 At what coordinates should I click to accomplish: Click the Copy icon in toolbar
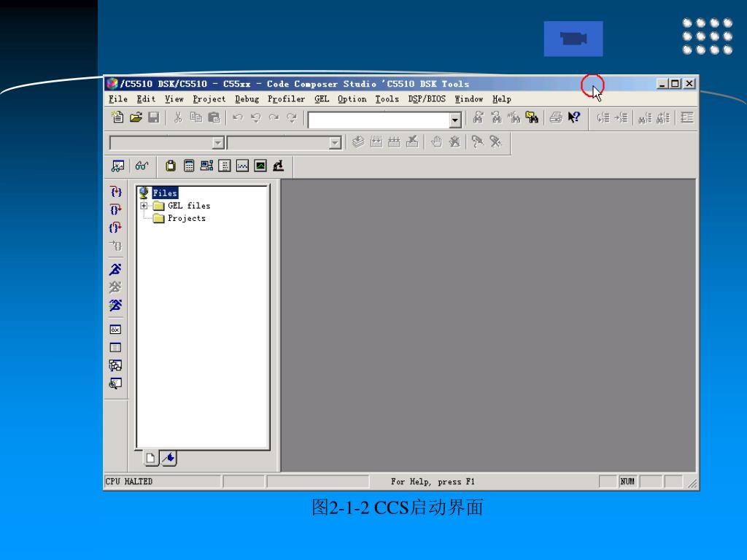(x=196, y=117)
